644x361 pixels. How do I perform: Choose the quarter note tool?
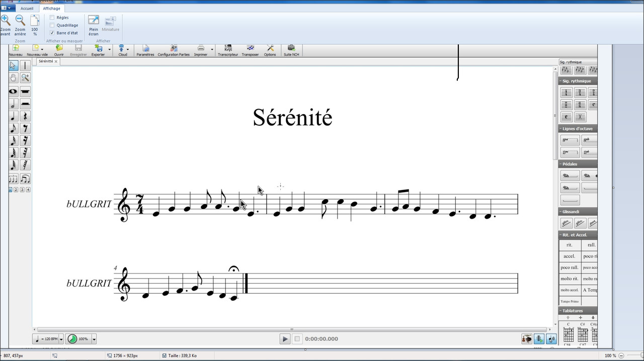click(x=13, y=116)
